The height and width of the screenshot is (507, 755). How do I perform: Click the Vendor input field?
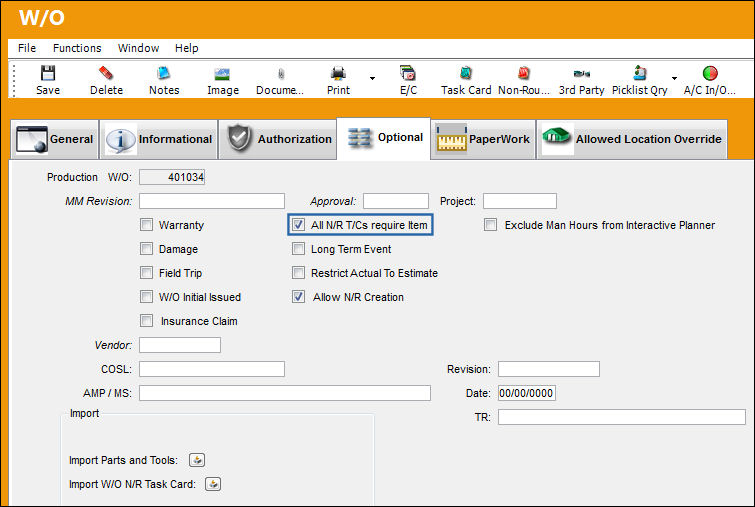tap(180, 345)
